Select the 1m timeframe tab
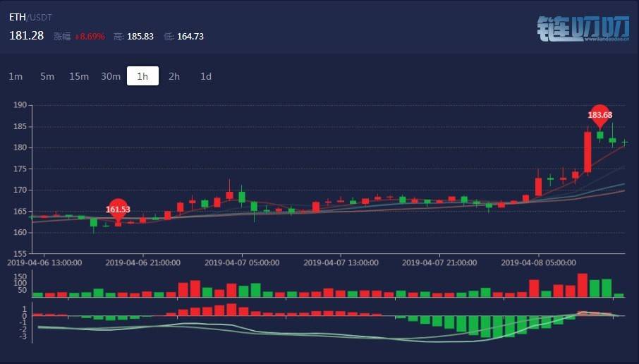Image resolution: width=639 pixels, height=364 pixels. tap(16, 76)
